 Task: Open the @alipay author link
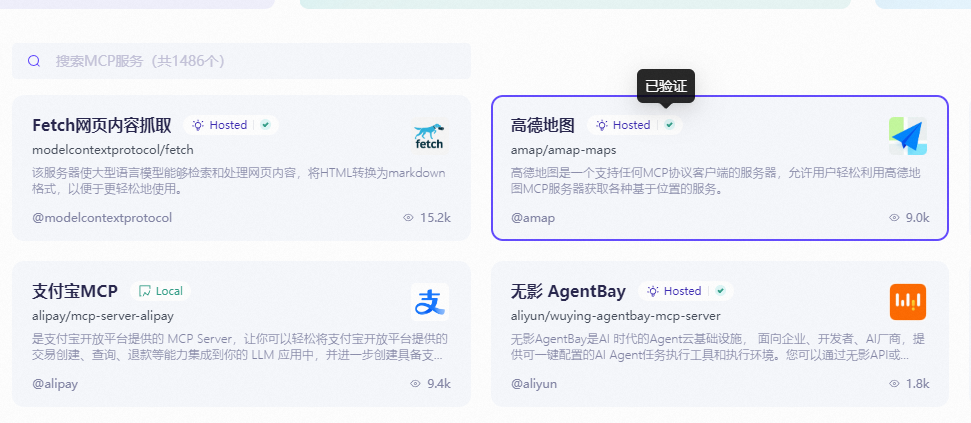[x=55, y=384]
